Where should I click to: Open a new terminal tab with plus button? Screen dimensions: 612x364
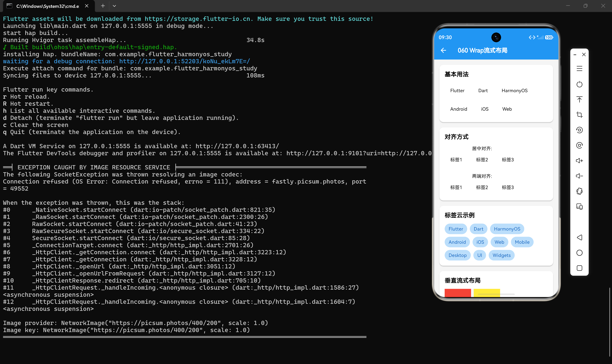coord(103,6)
